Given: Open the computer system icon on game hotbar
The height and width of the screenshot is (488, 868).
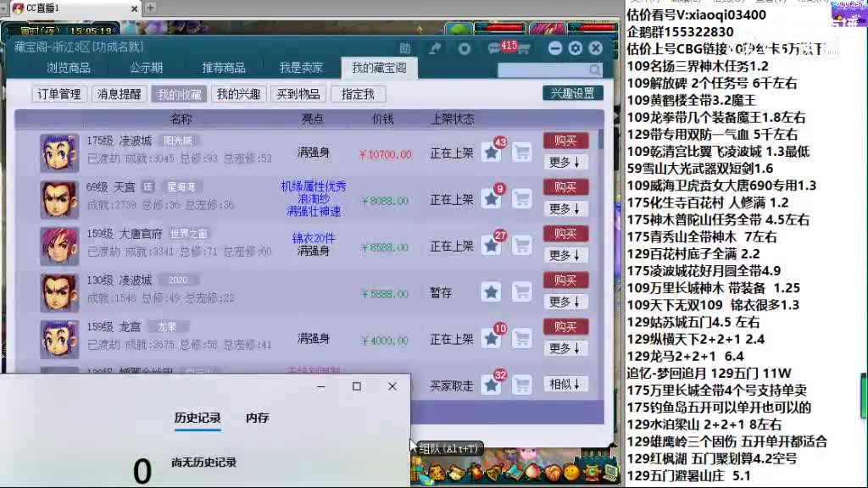Looking at the screenshot, I should coord(611,472).
